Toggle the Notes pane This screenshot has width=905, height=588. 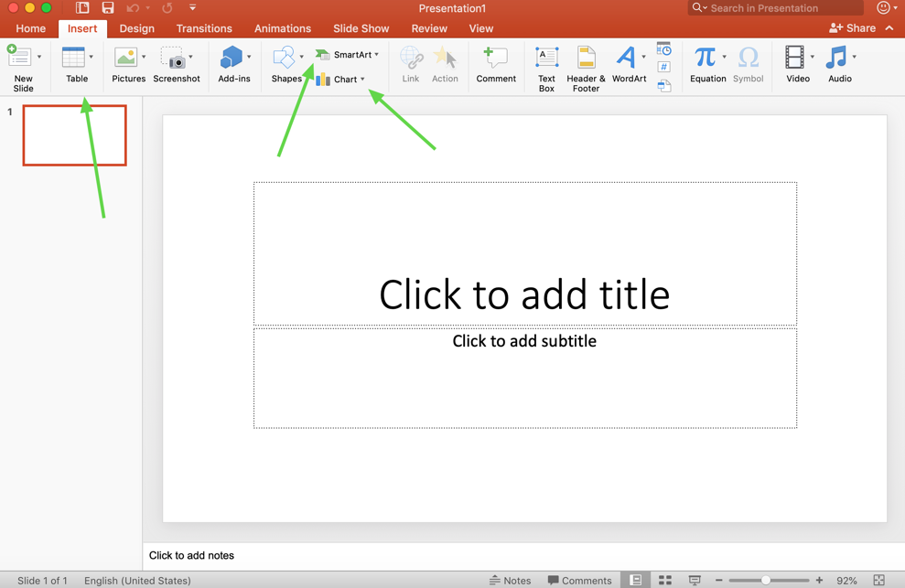(512, 580)
